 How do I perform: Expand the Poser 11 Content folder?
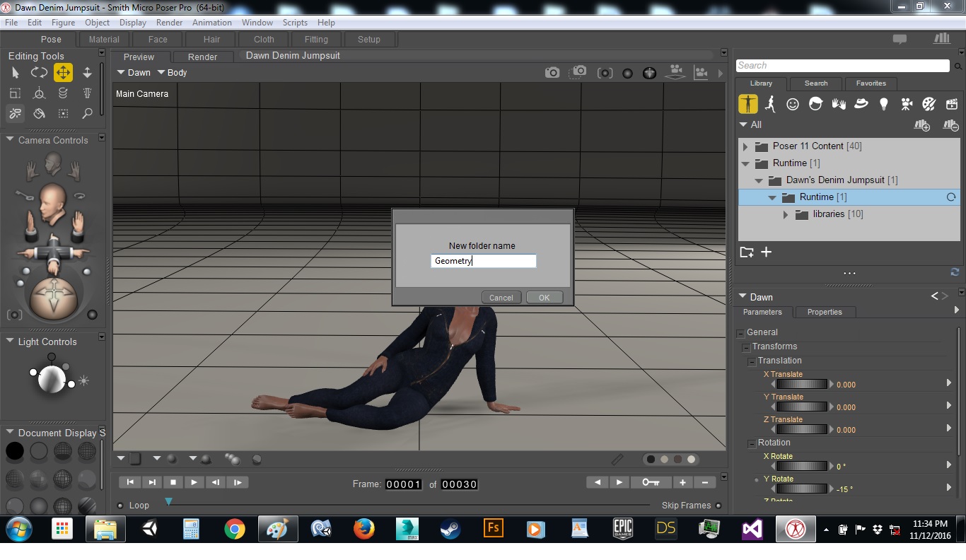745,146
